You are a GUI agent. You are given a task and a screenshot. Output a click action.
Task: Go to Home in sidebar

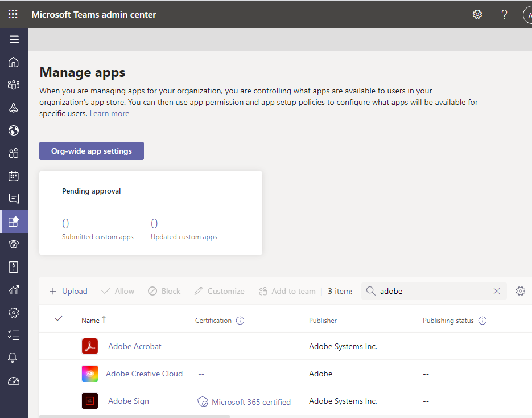coord(14,62)
